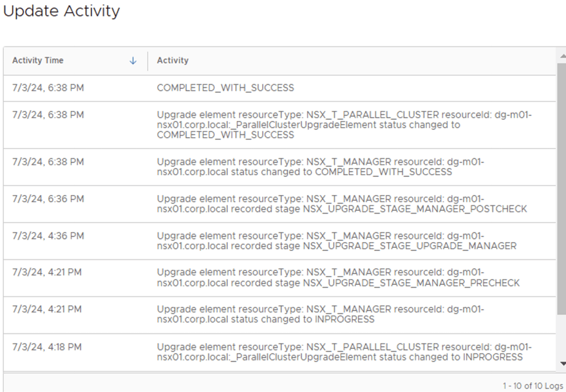The height and width of the screenshot is (392, 566).
Task: Open the NSX_T_PARALLEL_CLUSTER COMPLETED_WITH_SUCCESS log entry
Action: 344,125
